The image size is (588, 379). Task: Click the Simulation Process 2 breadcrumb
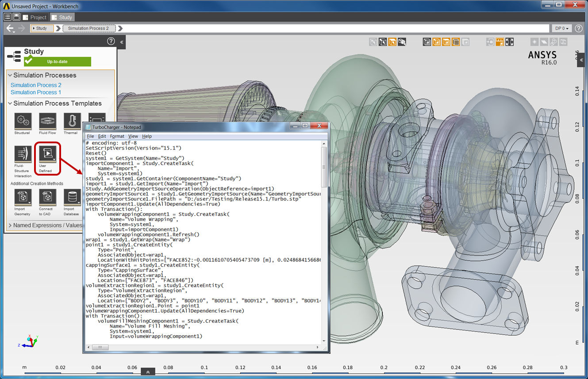[x=88, y=28]
